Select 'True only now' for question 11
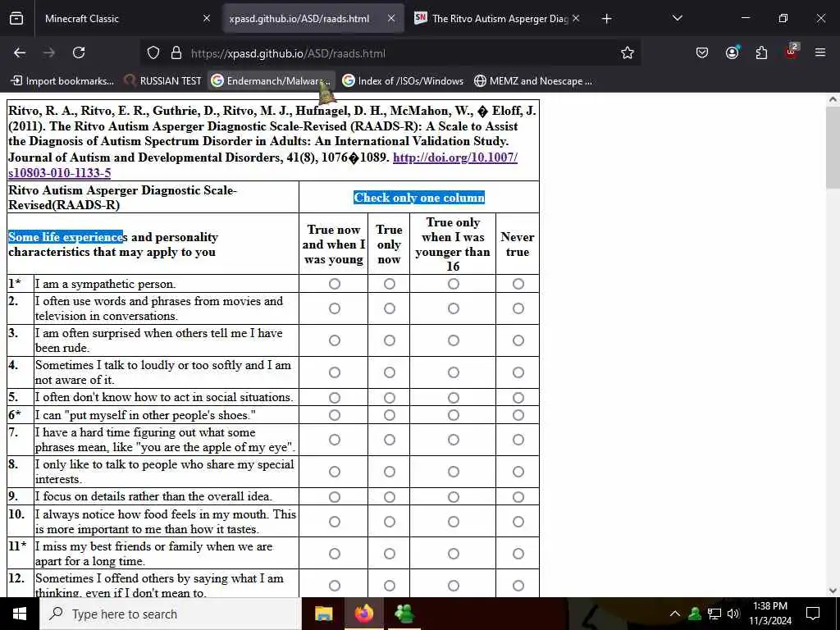The image size is (840, 630). [x=390, y=554]
